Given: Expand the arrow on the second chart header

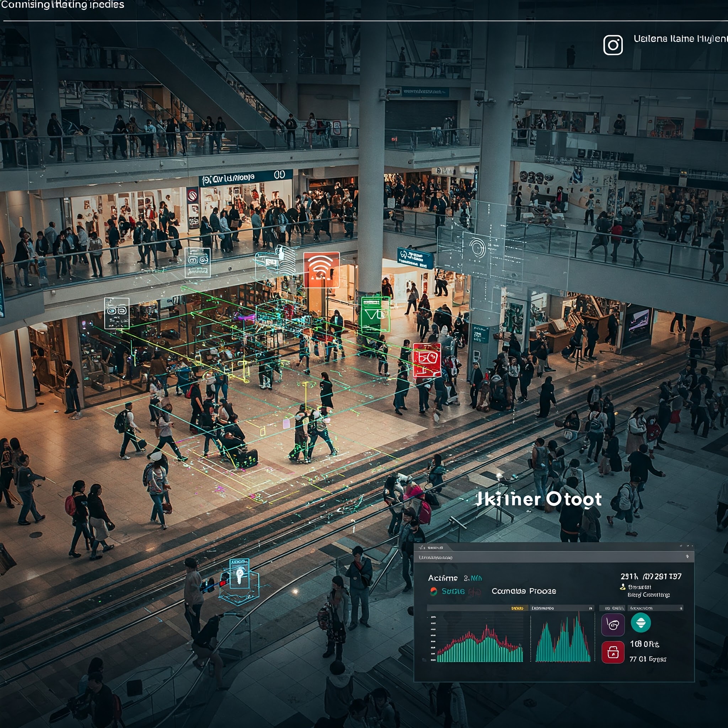Looking at the screenshot, I should (x=590, y=608).
